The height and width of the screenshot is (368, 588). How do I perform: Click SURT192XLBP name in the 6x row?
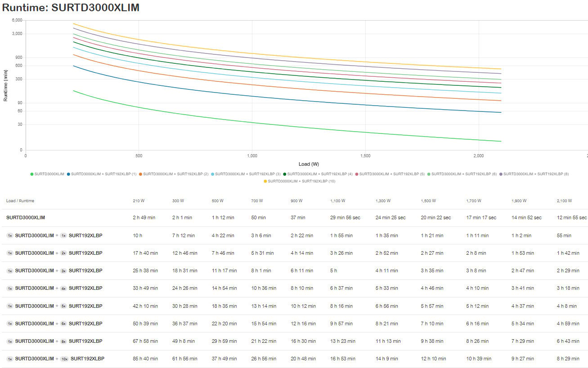pos(85,324)
